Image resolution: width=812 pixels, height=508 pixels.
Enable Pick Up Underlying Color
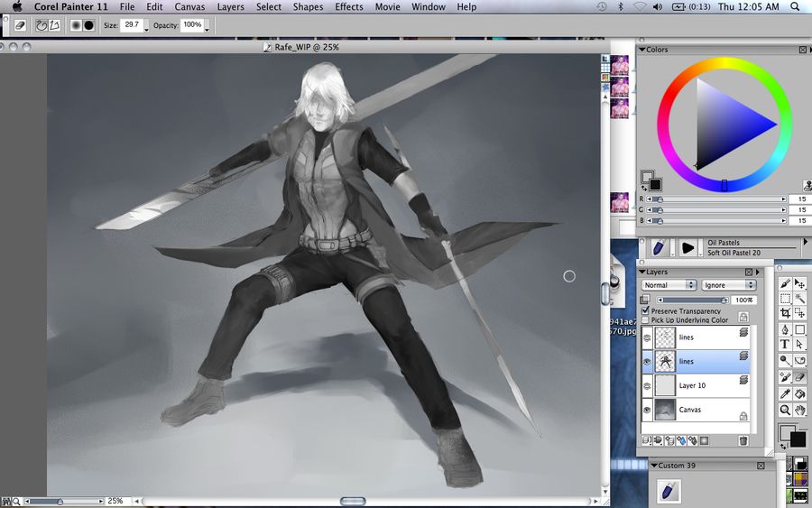click(x=645, y=320)
